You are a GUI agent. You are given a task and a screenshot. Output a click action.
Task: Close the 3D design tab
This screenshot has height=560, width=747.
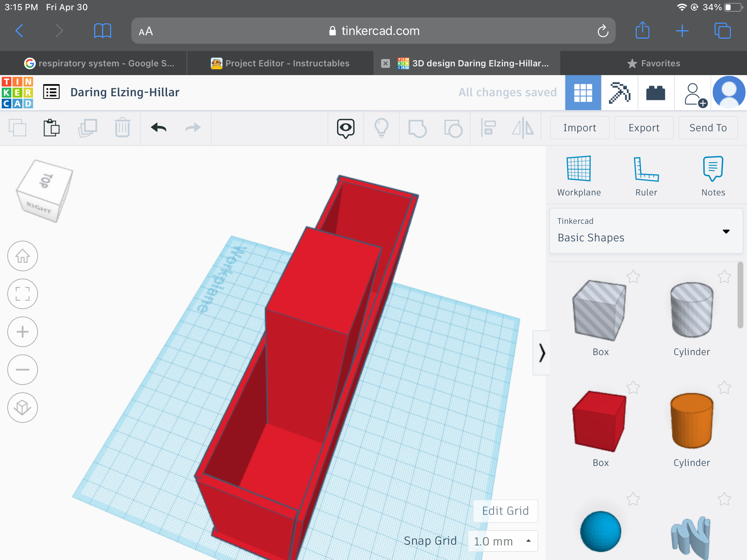(x=386, y=63)
